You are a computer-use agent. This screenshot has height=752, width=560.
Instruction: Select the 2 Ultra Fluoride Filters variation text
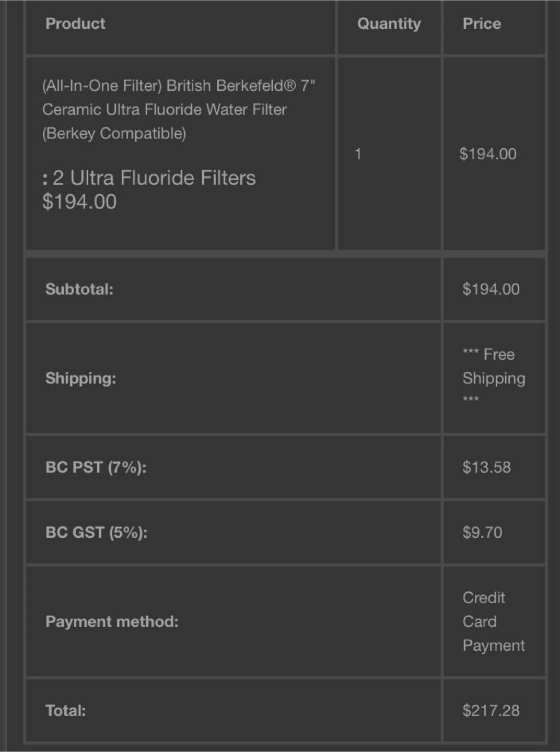point(149,178)
